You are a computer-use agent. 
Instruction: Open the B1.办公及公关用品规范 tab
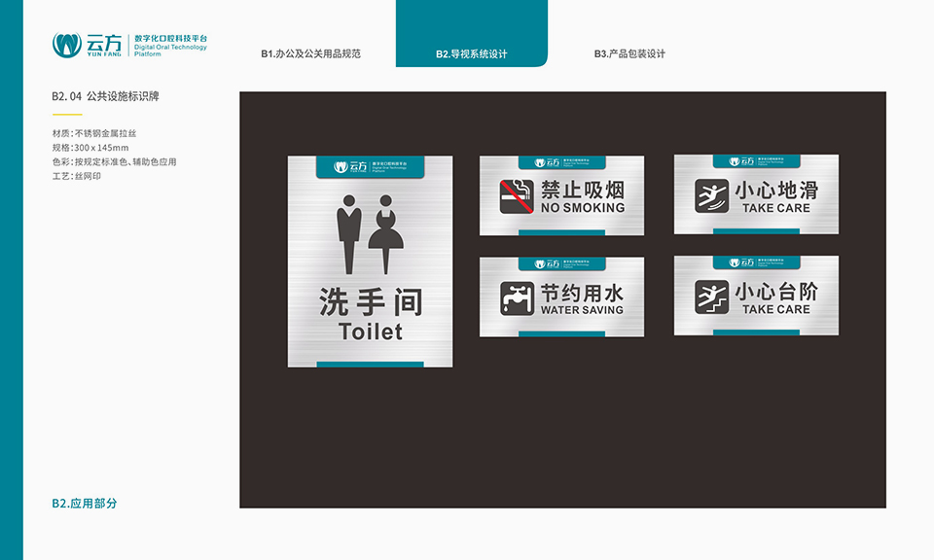310,53
